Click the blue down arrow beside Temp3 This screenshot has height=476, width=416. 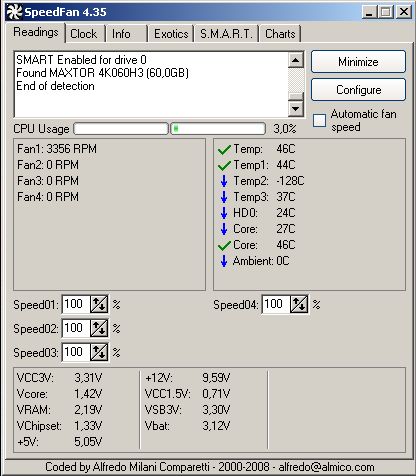pos(224,197)
